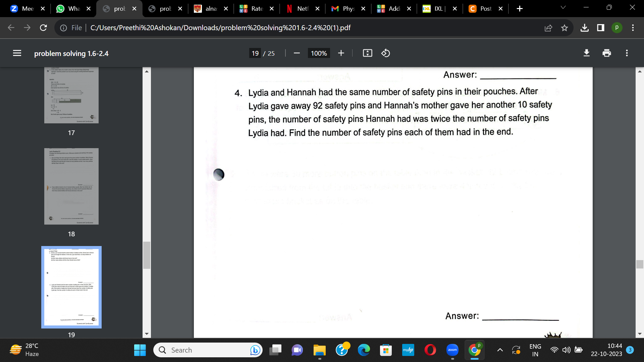
Task: Open a new tab with the plus button
Action: (519, 8)
